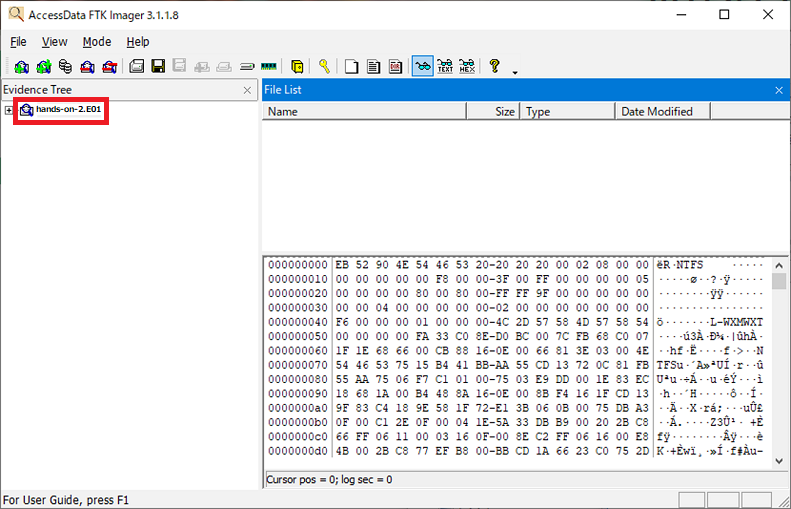The width and height of the screenshot is (791, 509).
Task: Click the Verify Drive/Image icon
Action: 247,67
